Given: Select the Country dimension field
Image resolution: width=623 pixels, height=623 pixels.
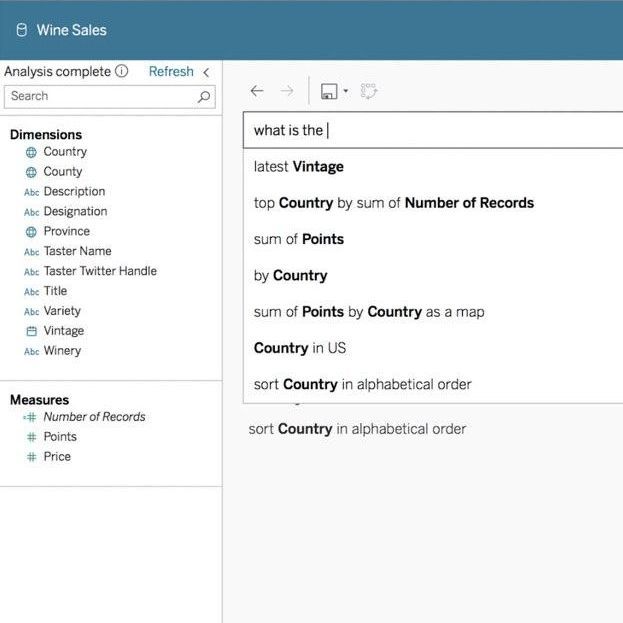Looking at the screenshot, I should pos(65,152).
